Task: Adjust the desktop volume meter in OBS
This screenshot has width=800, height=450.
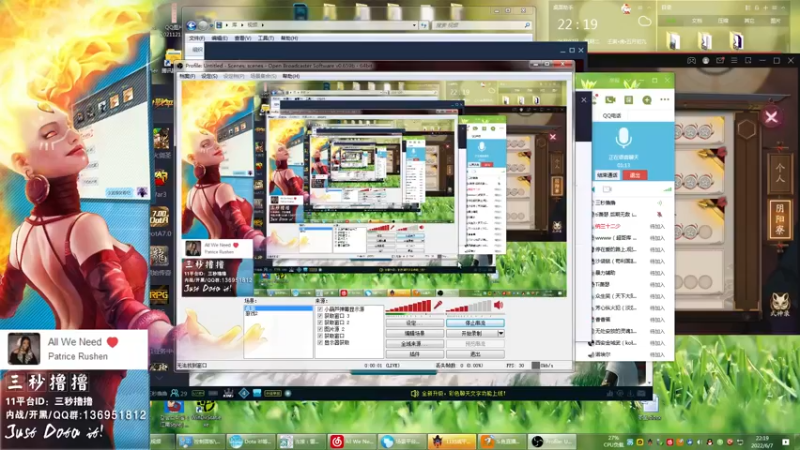Action: [x=469, y=306]
